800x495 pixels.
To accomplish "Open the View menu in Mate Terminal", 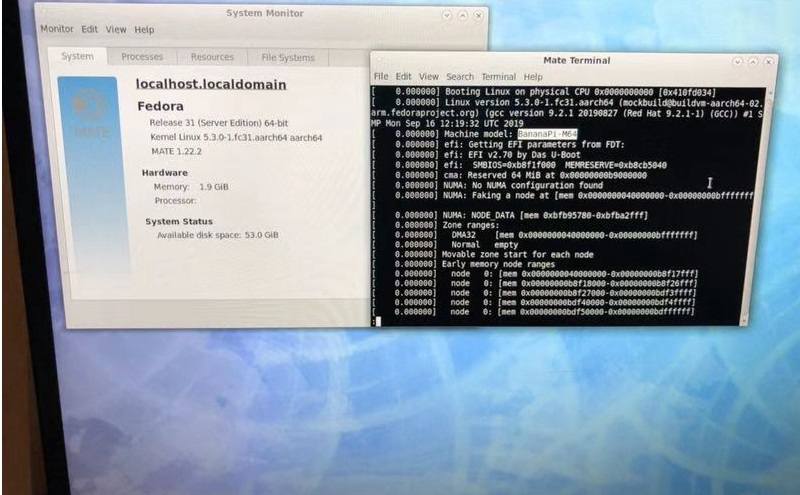I will (x=429, y=77).
